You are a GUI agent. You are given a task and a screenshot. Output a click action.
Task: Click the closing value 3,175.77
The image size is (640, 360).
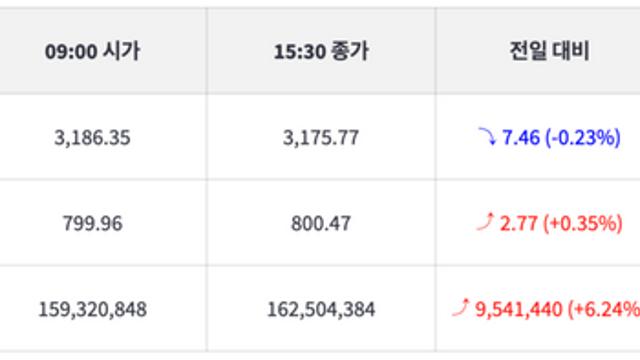coord(321,138)
